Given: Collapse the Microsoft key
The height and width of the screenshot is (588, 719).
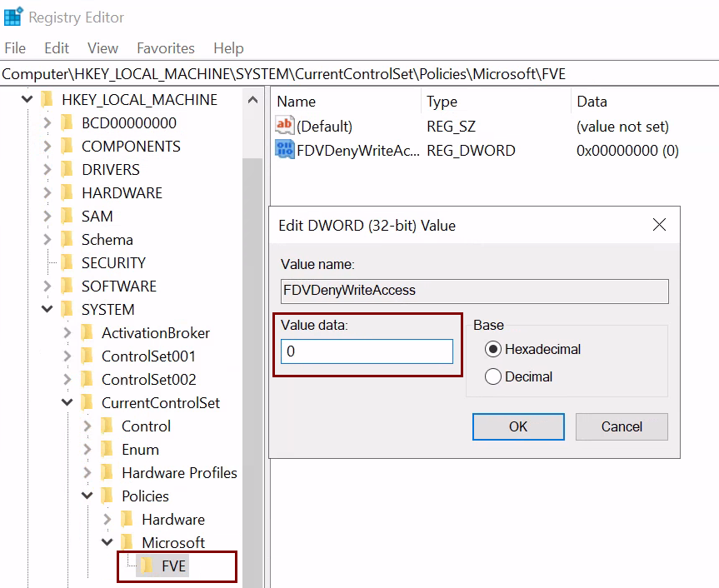Looking at the screenshot, I should coord(107,543).
